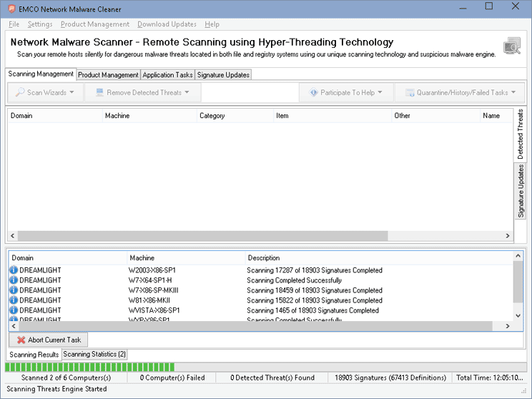Click '0 Detected Threat(s) Found' status entry
The height and width of the screenshot is (399, 532).
point(272,378)
